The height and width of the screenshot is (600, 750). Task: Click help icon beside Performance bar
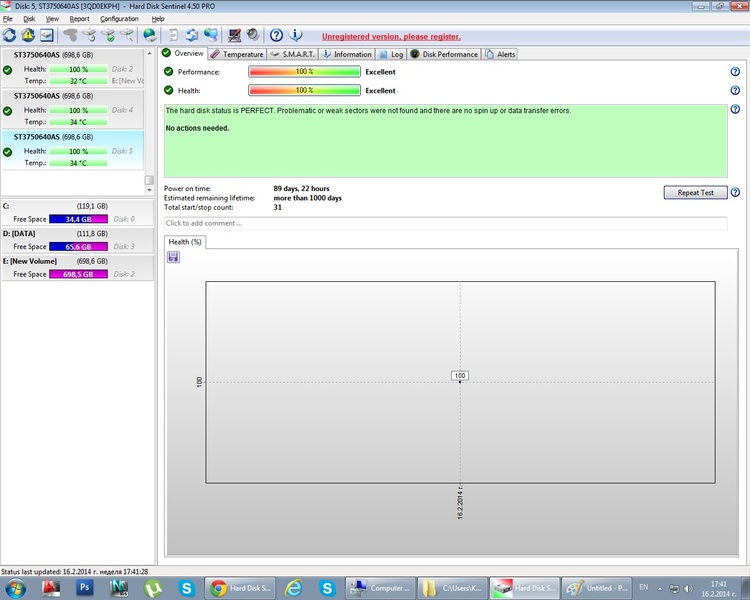[735, 72]
